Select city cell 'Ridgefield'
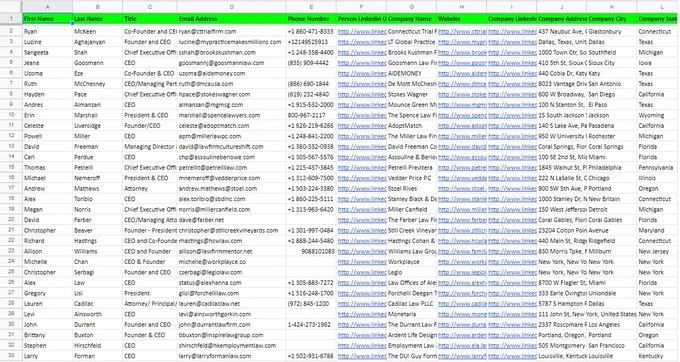The height and width of the screenshot is (362, 680). click(x=611, y=241)
